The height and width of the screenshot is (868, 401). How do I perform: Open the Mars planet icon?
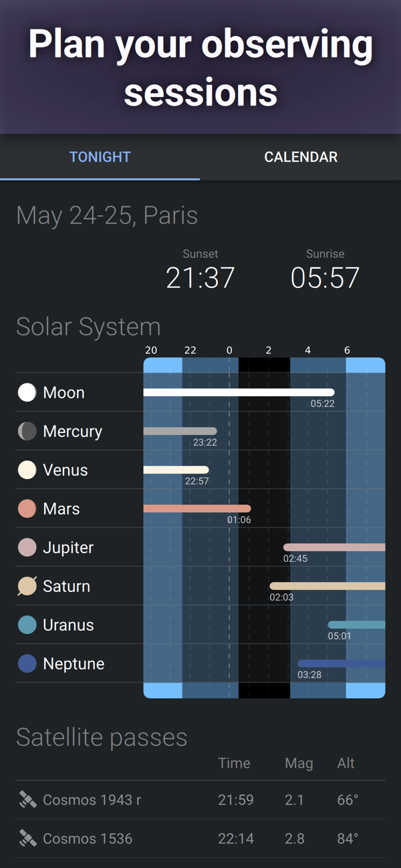(27, 509)
